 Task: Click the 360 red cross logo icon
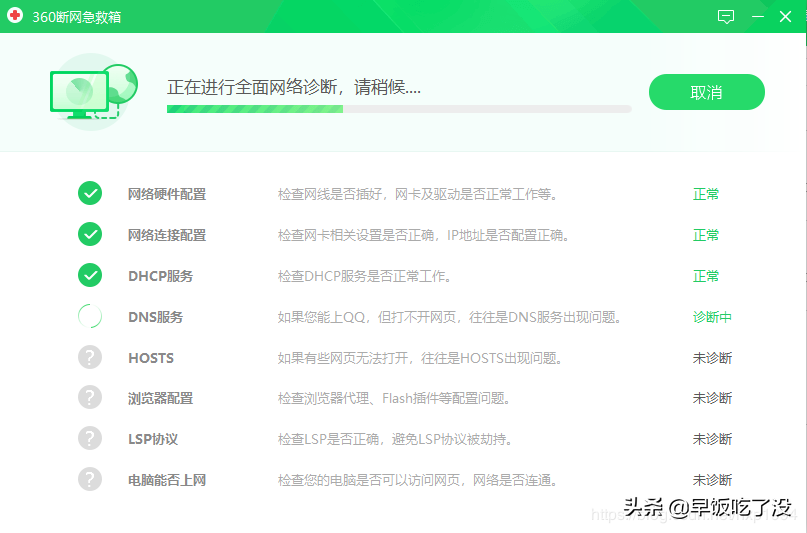pos(15,15)
